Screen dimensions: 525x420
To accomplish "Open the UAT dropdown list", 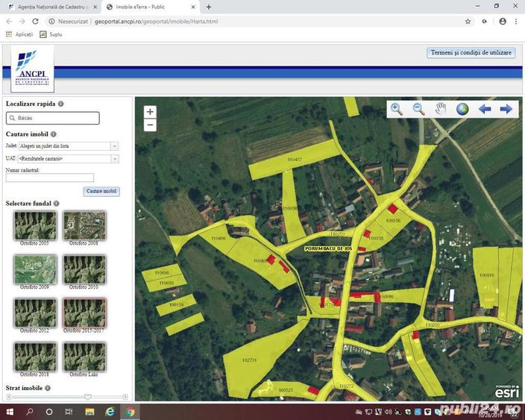I will tap(115, 159).
